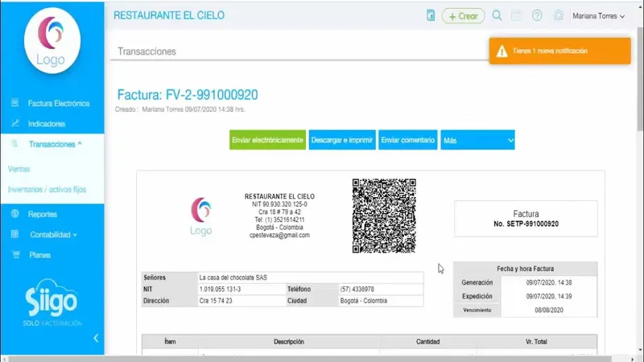The width and height of the screenshot is (644, 362).
Task: Click the help question mark icon
Action: pos(537,15)
